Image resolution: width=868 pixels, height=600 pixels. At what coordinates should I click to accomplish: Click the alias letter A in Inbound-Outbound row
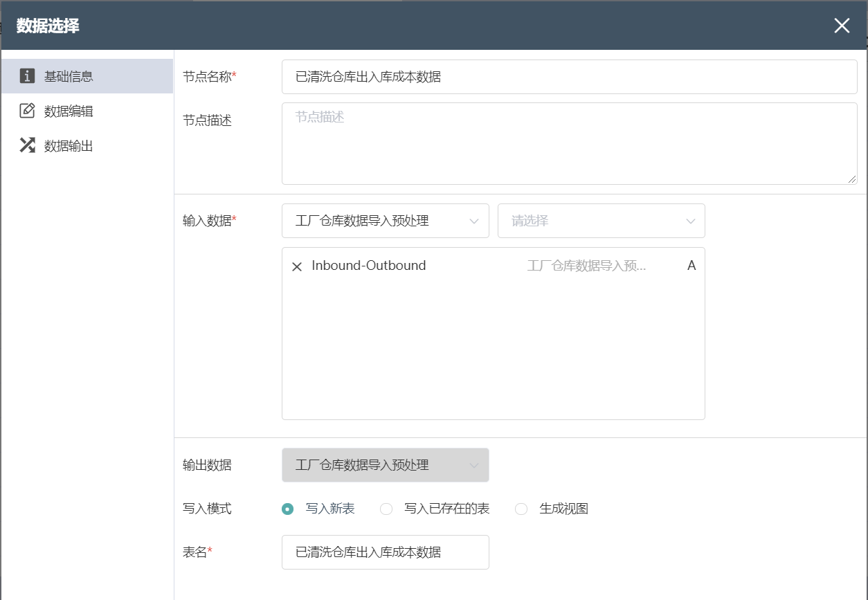point(691,266)
